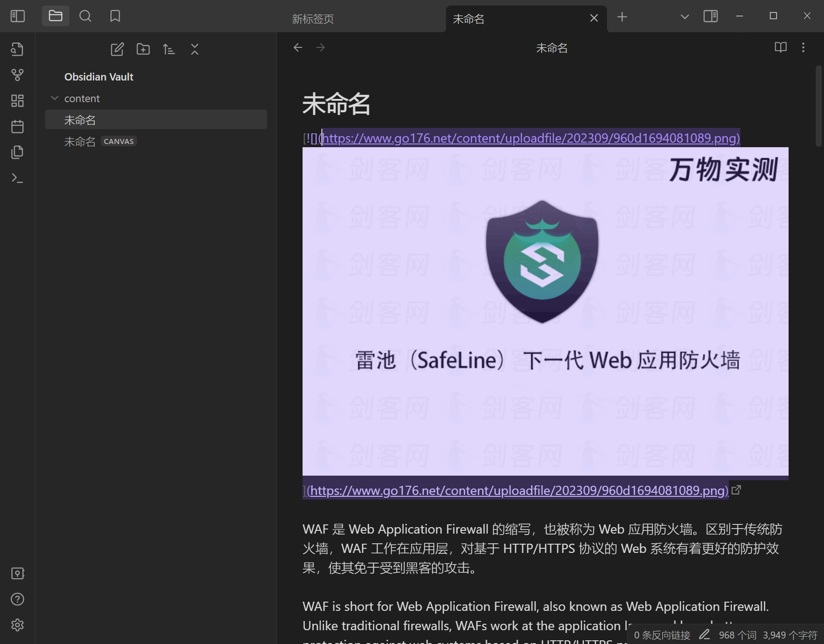Open settings gear icon
This screenshot has width=824, height=644.
point(17,625)
